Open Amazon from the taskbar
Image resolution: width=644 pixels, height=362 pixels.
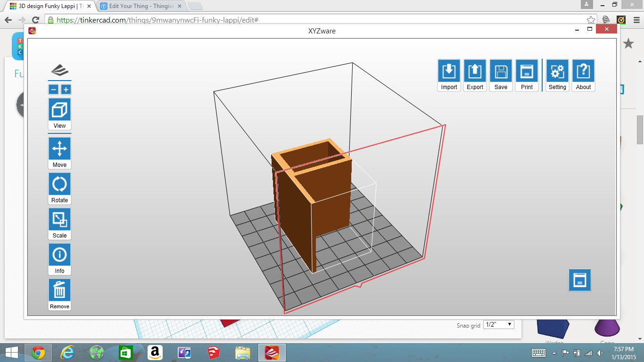155,353
